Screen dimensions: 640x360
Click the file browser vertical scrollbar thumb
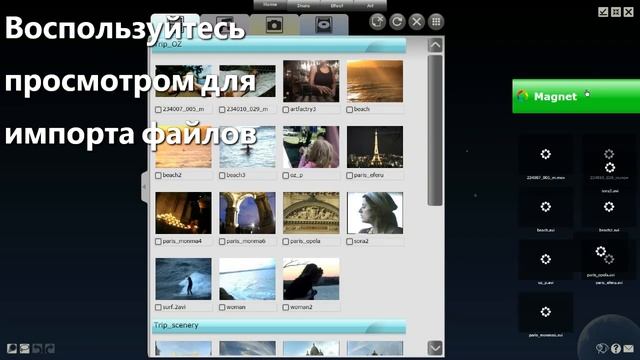coord(435,130)
